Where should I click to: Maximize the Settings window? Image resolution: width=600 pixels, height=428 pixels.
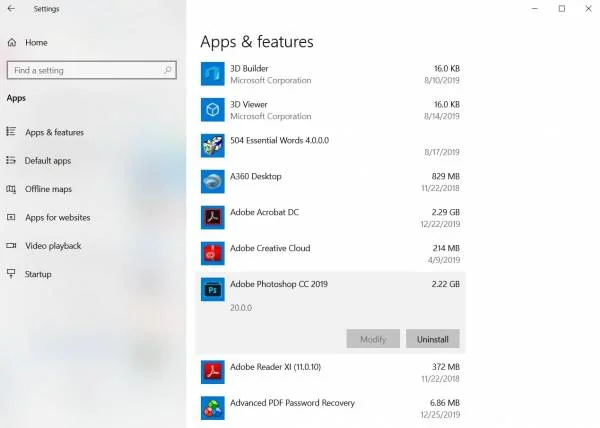point(561,8)
